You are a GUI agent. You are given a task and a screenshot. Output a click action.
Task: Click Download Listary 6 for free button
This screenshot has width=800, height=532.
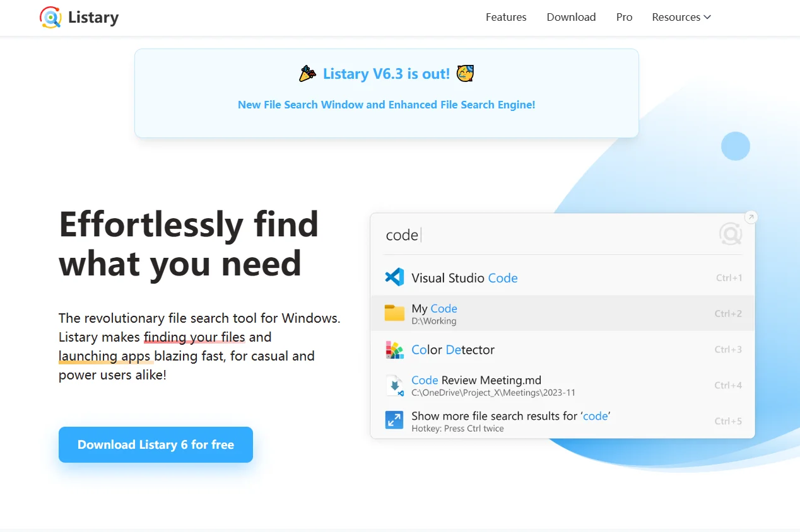click(x=156, y=444)
